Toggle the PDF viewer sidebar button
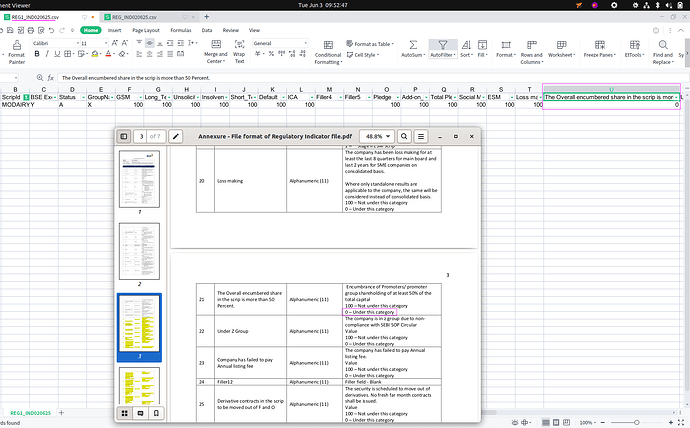This screenshot has width=690, height=428. [x=124, y=136]
